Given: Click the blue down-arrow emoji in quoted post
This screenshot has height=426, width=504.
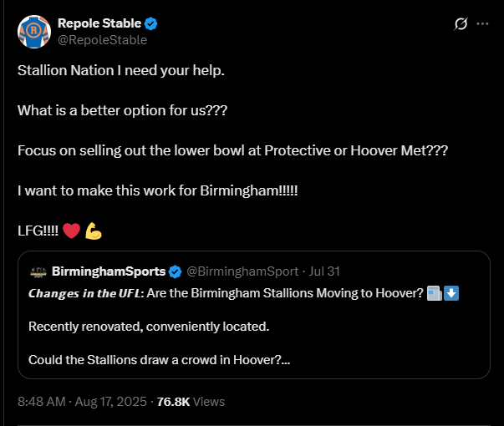Looking at the screenshot, I should (451, 293).
